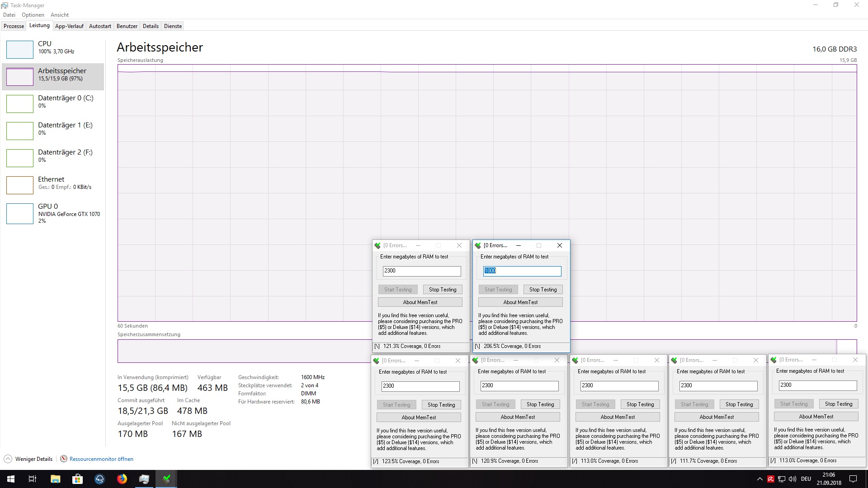Switch to the Prozesse tab
The image size is (868, 488).
[x=14, y=26]
